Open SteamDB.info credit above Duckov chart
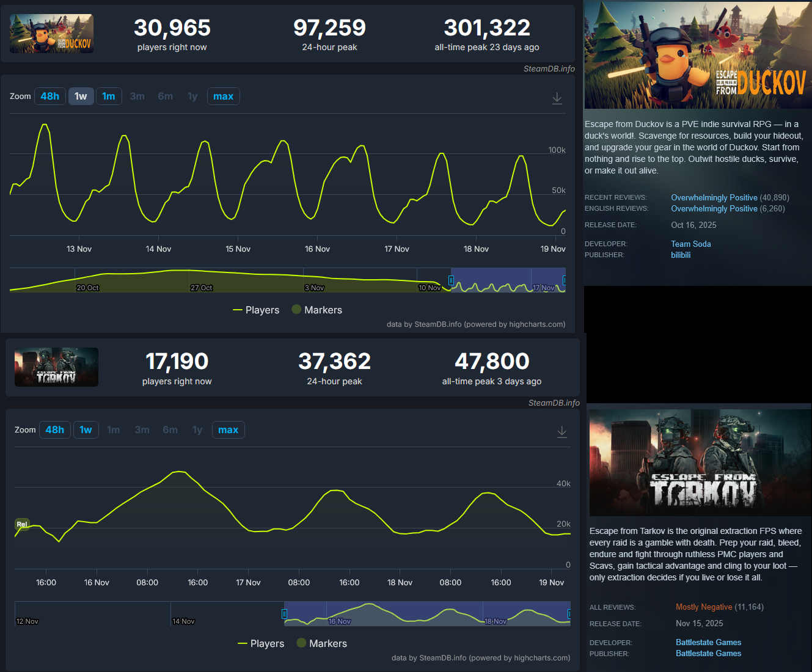 coord(549,69)
